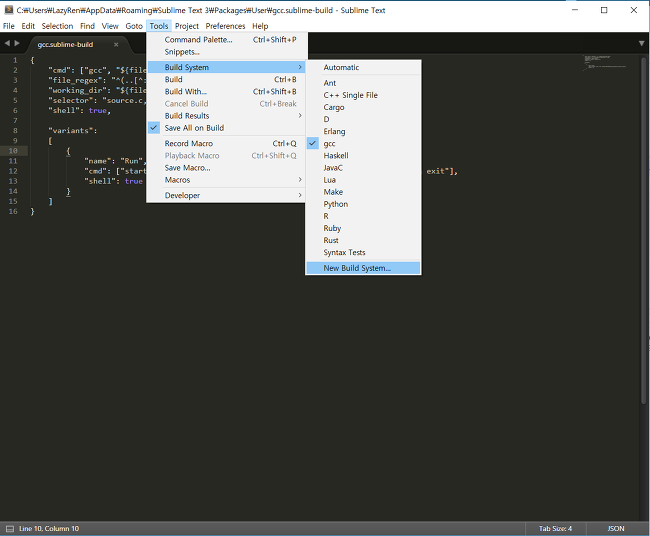
Task: Open the Selection menu
Action: 57,26
